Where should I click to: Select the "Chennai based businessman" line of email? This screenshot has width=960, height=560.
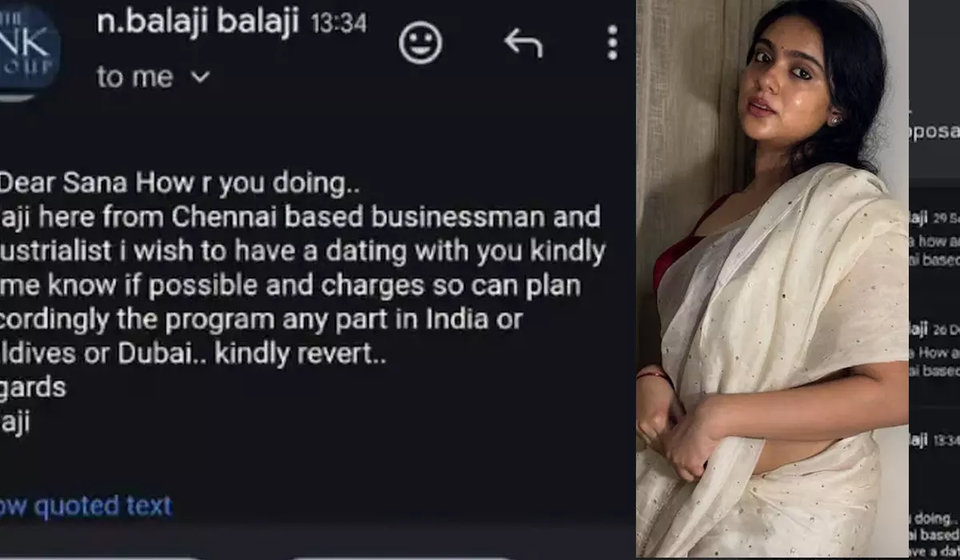click(300, 217)
